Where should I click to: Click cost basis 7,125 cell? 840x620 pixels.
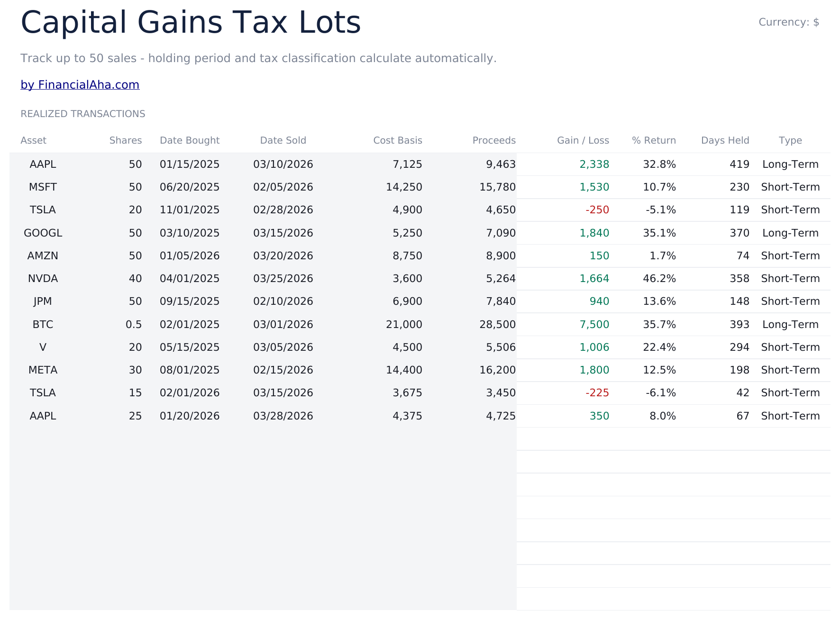407,164
